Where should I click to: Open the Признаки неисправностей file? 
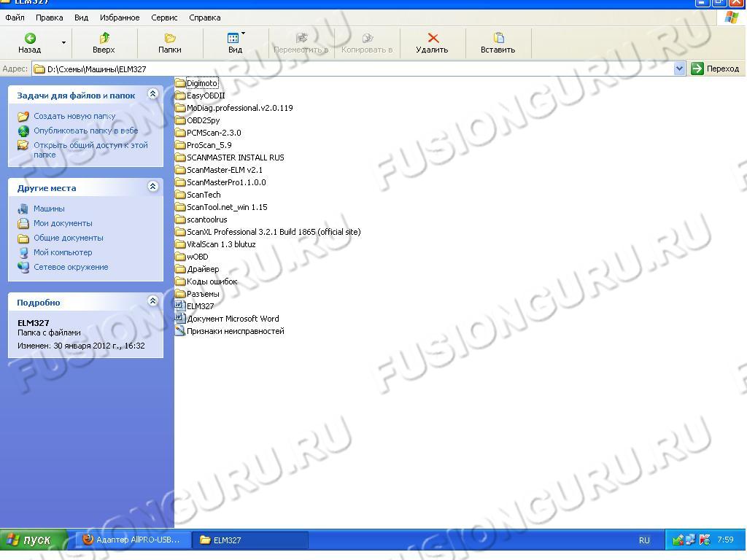tap(235, 331)
